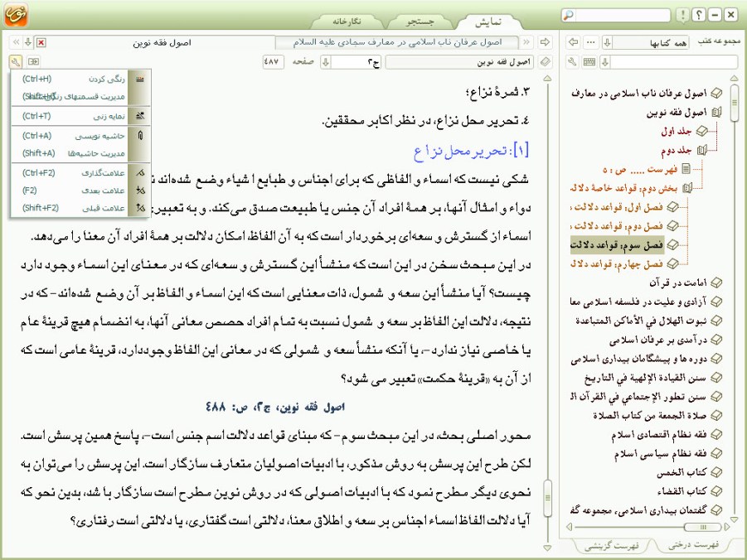This screenshot has height=560, width=747.
Task: Click the down arrow of the text pane scrollbar
Action: tap(547, 548)
